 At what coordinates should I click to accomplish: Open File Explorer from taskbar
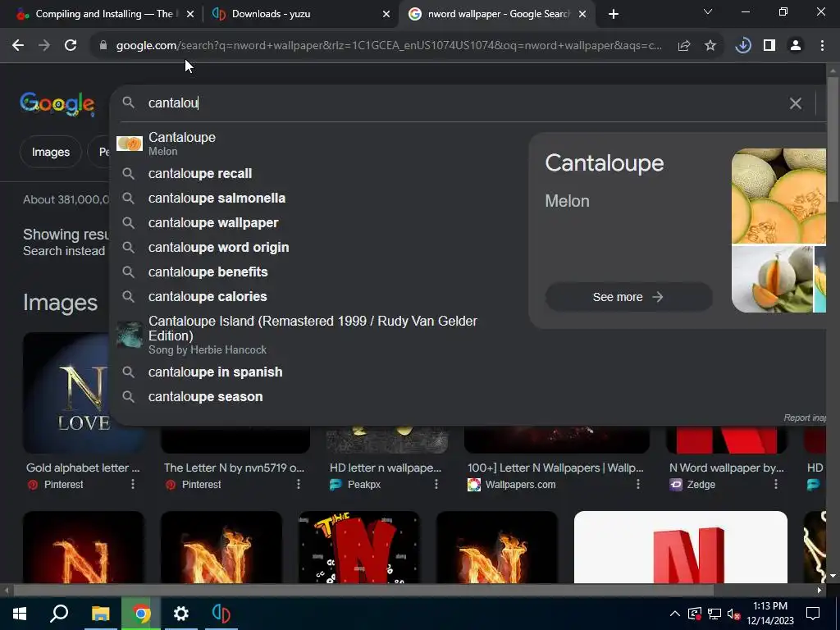pos(100,614)
